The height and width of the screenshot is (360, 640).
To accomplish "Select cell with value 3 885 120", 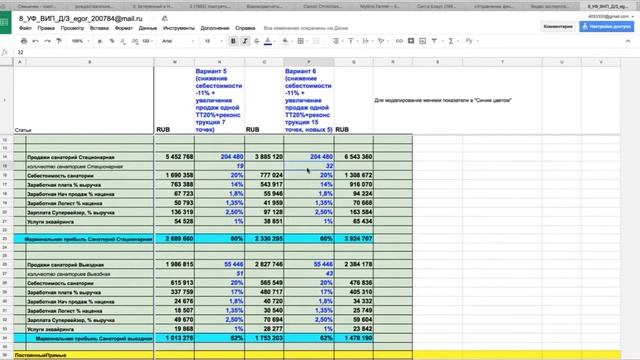I will [x=264, y=157].
